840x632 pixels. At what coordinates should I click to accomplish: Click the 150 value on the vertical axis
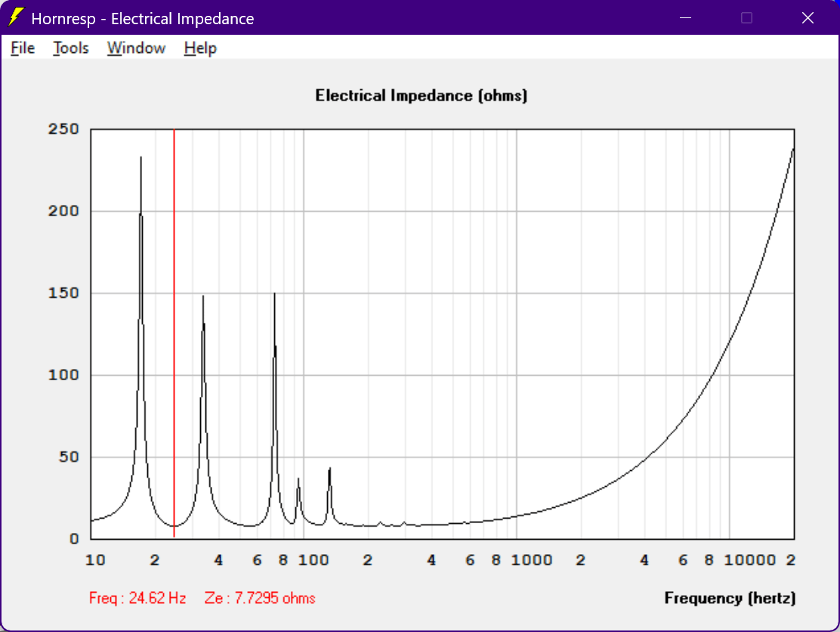(63, 293)
